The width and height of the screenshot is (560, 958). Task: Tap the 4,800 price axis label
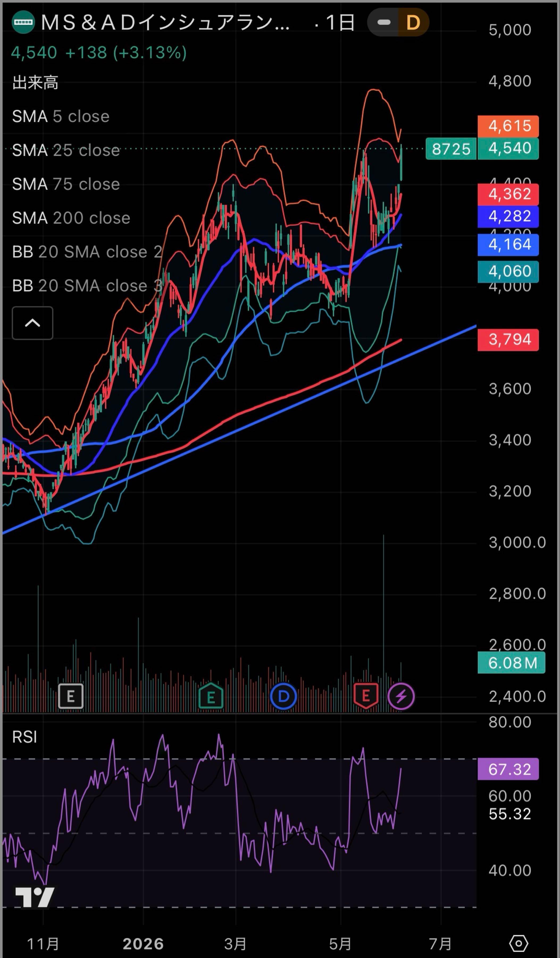tap(510, 81)
